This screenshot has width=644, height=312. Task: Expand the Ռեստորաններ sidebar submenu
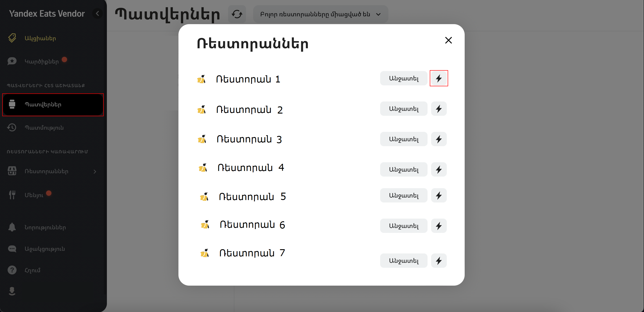53,171
